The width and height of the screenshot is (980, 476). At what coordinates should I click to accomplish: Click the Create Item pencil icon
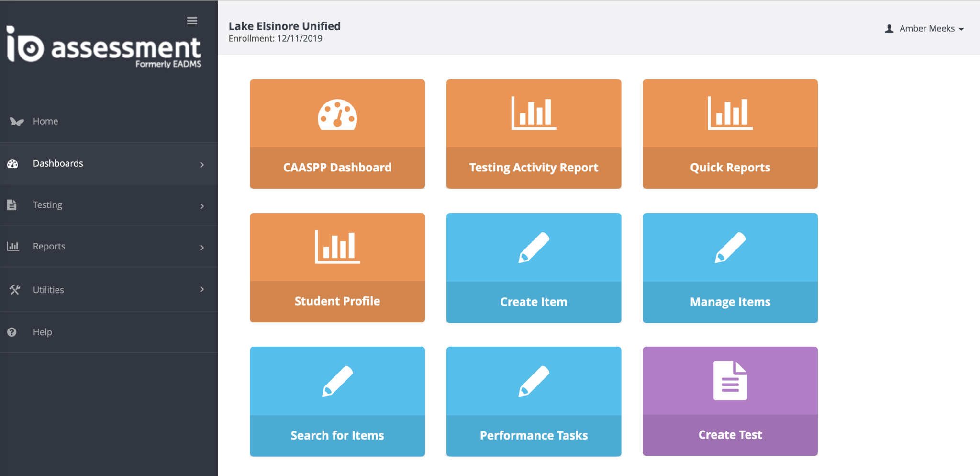[x=534, y=248]
